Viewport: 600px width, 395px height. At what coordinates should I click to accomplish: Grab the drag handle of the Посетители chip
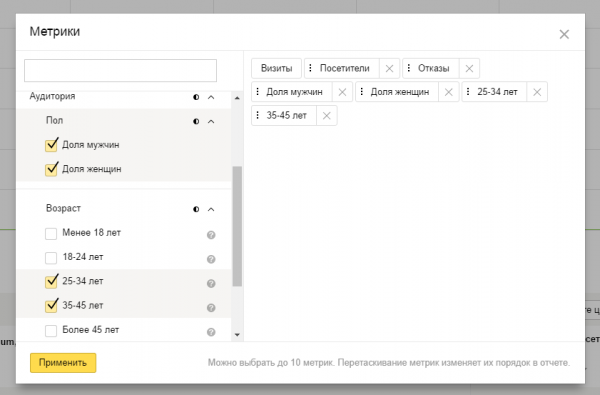tap(310, 68)
